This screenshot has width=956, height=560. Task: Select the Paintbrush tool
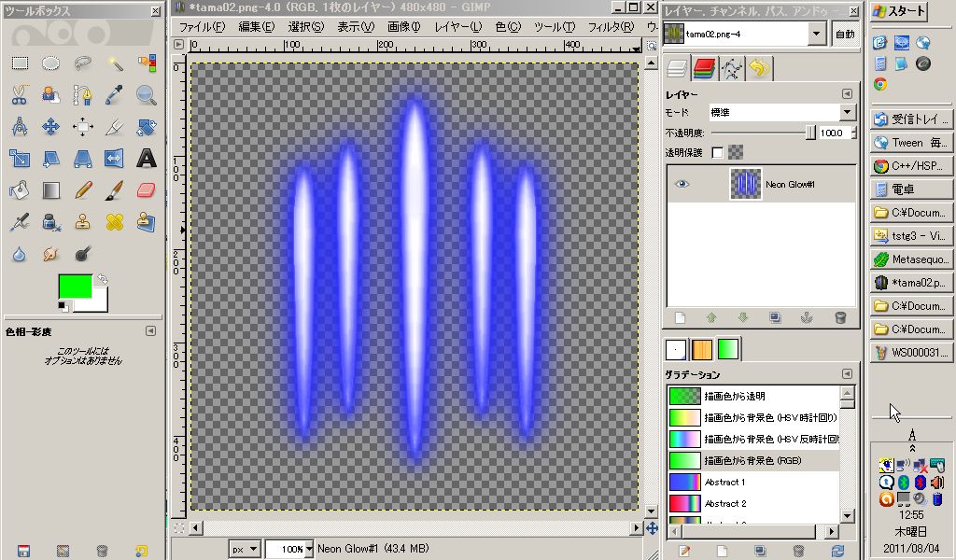coord(115,190)
